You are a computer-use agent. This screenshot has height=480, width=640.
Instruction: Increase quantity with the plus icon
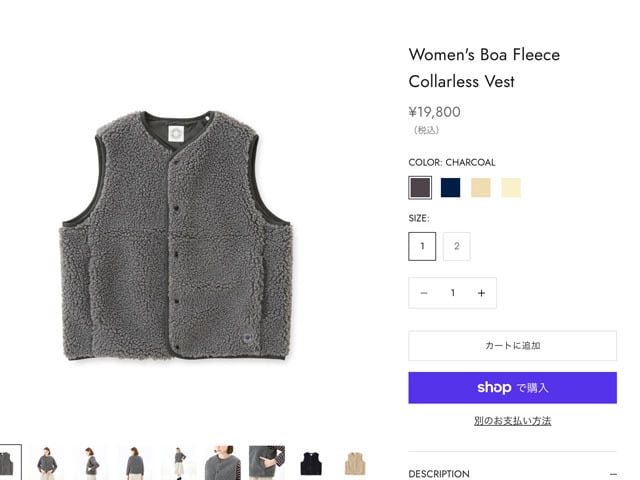[x=481, y=293]
